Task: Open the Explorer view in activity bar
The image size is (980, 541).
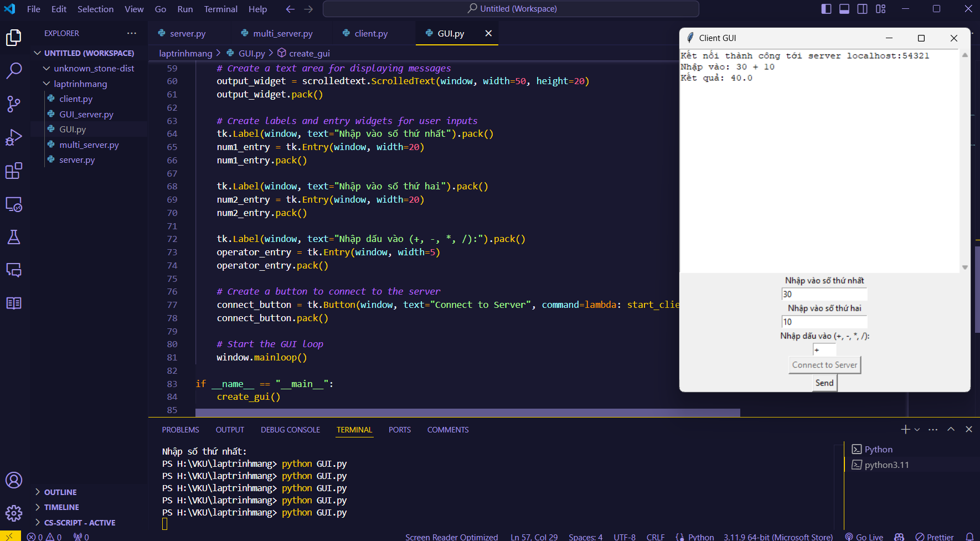Action: click(x=14, y=38)
